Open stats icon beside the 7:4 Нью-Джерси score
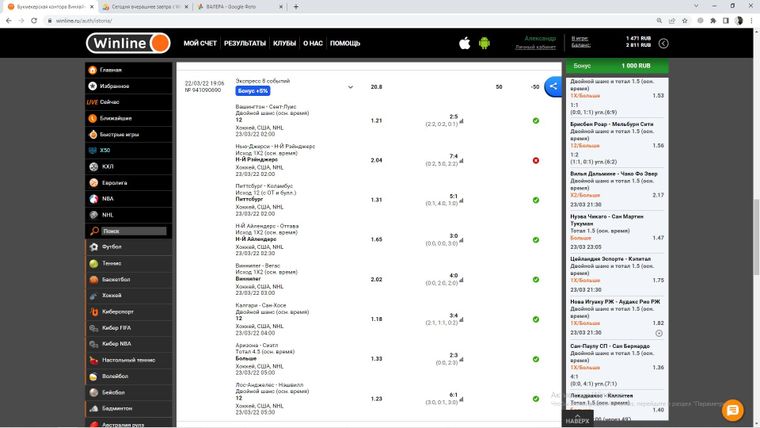The width and height of the screenshot is (760, 428). click(x=461, y=161)
